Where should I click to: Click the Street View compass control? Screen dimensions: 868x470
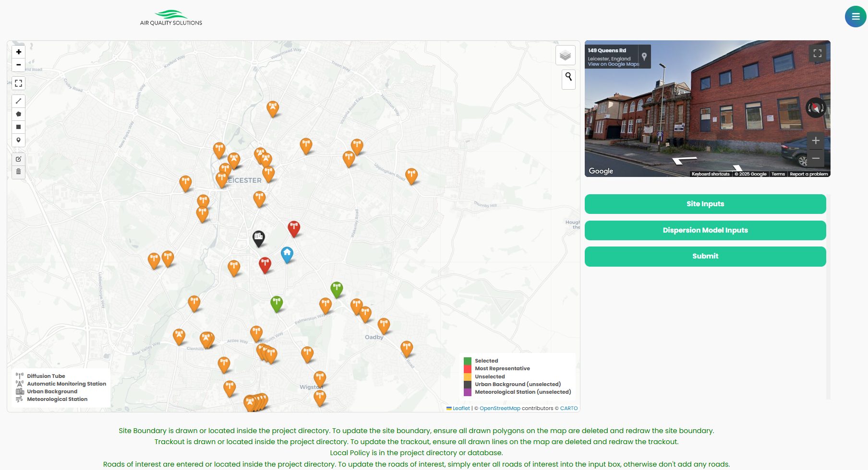pyautogui.click(x=815, y=108)
